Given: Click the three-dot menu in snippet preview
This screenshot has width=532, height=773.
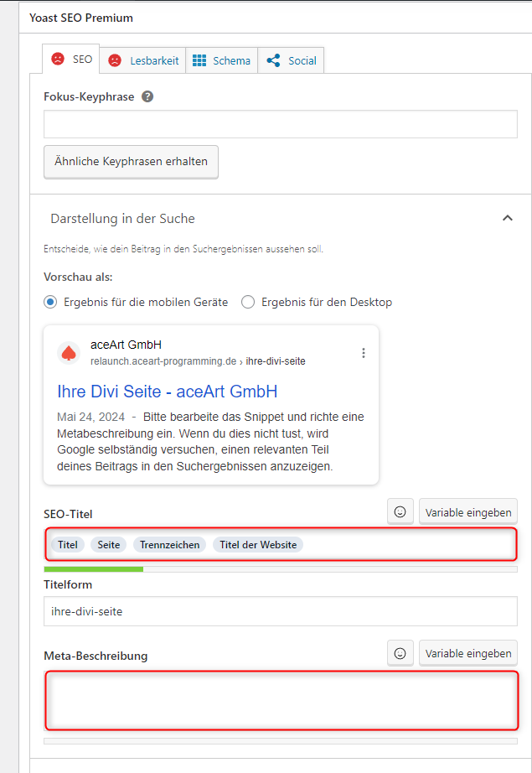Looking at the screenshot, I should 364,353.
